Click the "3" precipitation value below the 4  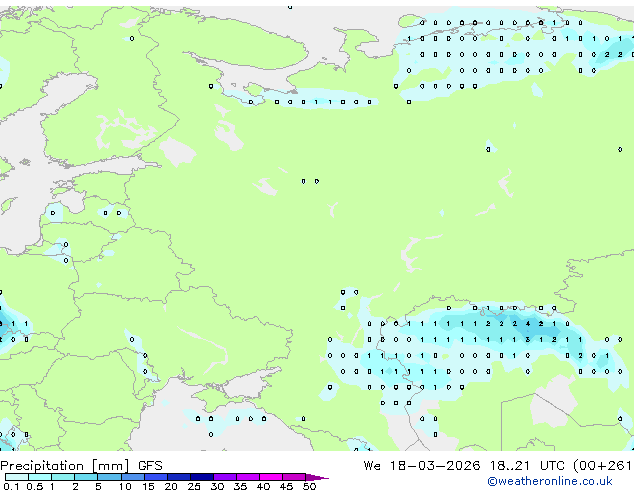[528, 340]
